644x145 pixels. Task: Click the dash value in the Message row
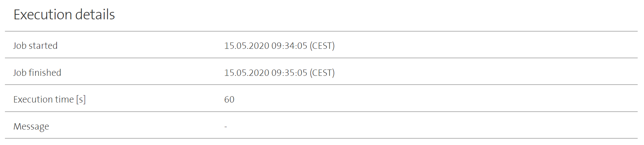coord(226,127)
